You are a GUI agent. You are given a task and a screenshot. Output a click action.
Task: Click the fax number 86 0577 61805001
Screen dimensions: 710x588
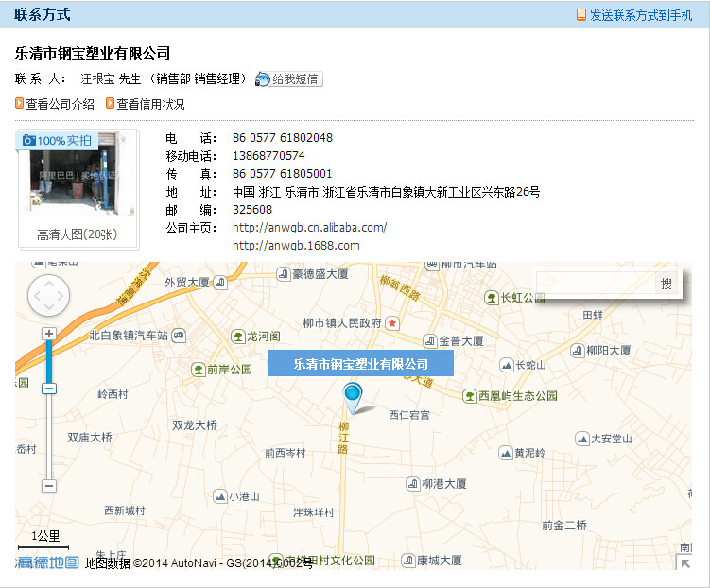click(282, 173)
